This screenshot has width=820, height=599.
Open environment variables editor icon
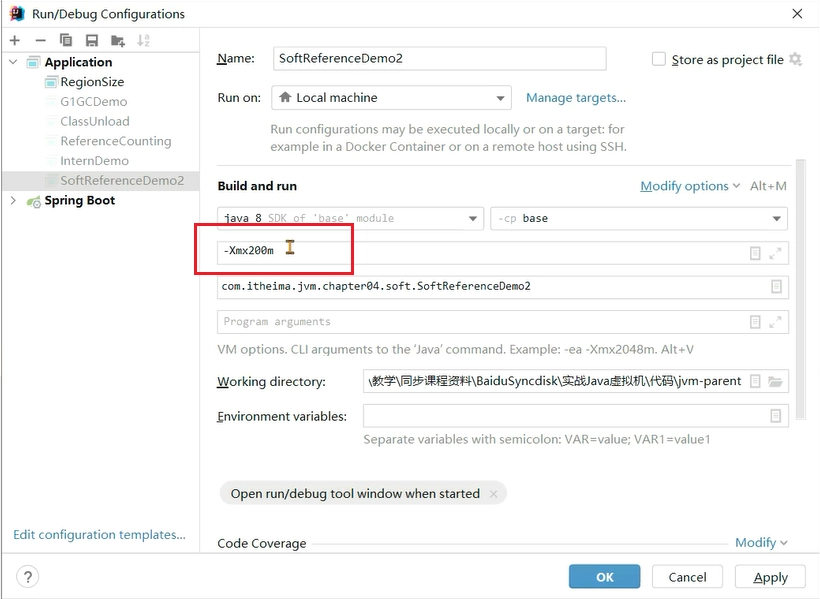tap(776, 416)
